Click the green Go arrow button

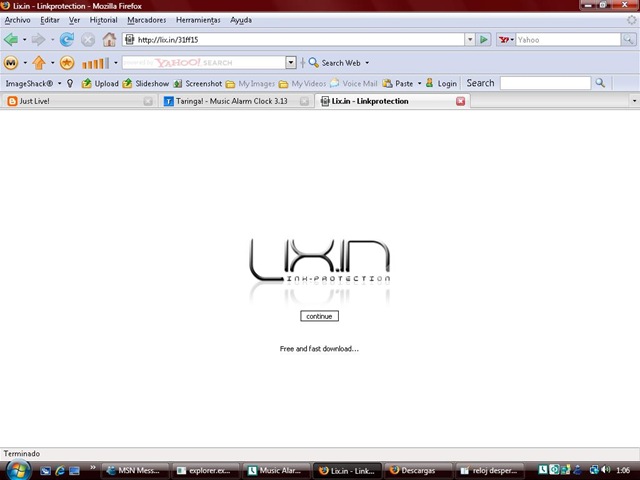coord(484,40)
